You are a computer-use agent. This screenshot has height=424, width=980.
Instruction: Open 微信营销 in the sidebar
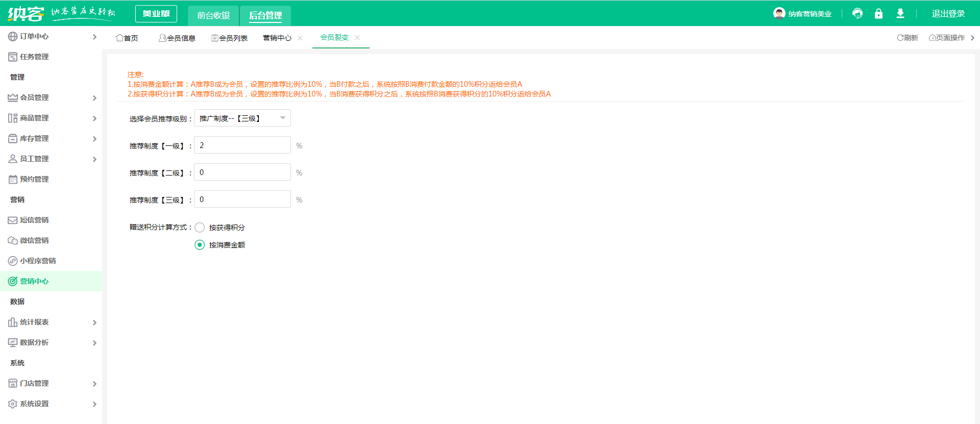coord(34,240)
